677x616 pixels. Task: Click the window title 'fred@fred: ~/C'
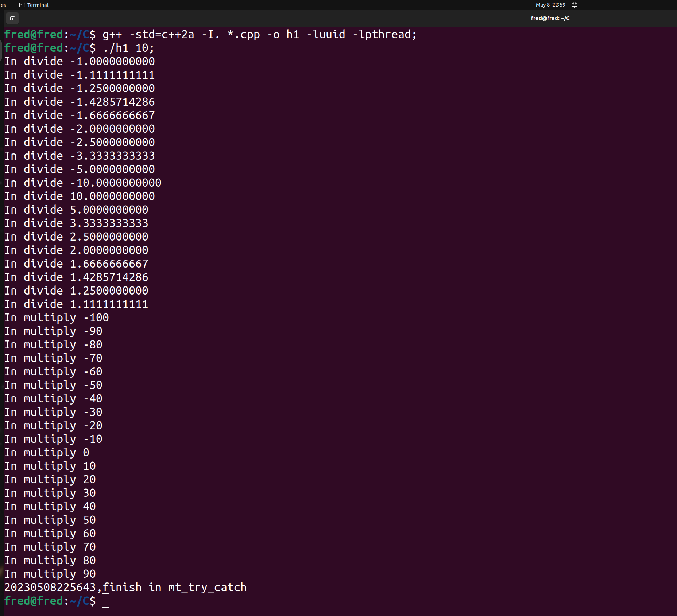(x=550, y=18)
